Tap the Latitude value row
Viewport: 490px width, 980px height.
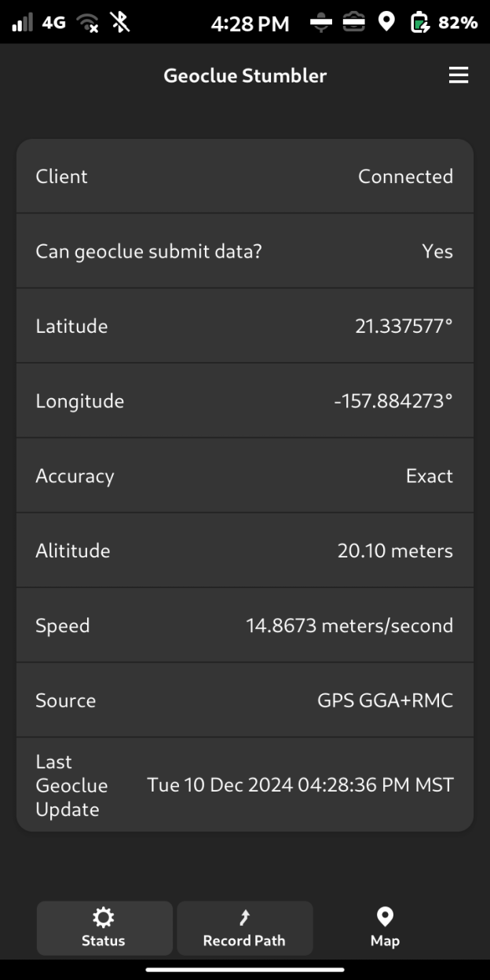pyautogui.click(x=245, y=326)
